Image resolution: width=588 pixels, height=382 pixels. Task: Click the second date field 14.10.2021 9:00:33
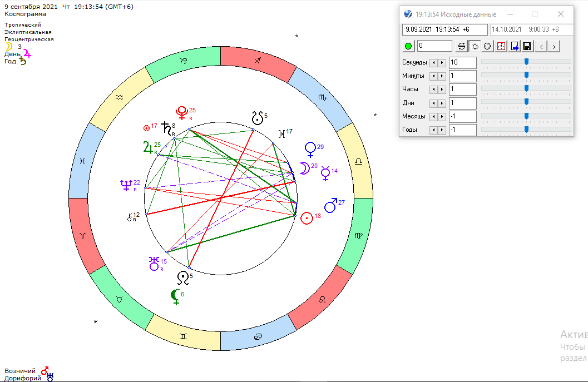532,29
